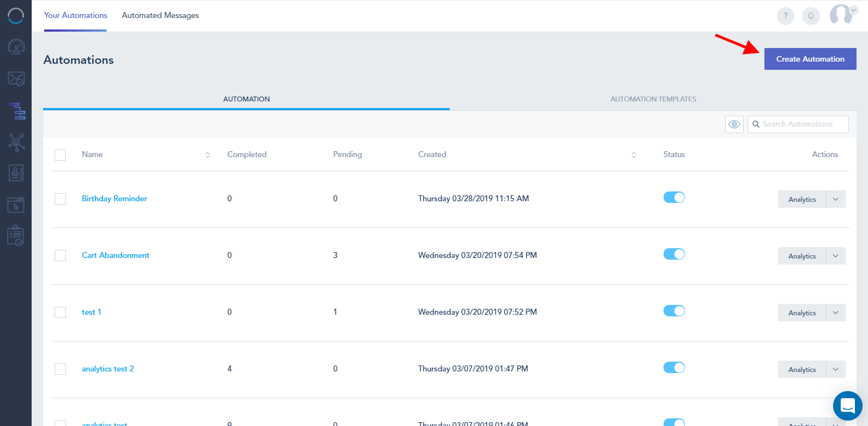Click the help question mark icon

click(x=786, y=16)
